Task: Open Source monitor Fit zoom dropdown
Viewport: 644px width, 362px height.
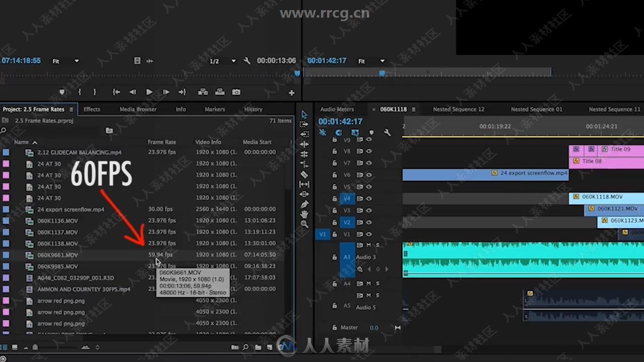Action: coord(66,61)
